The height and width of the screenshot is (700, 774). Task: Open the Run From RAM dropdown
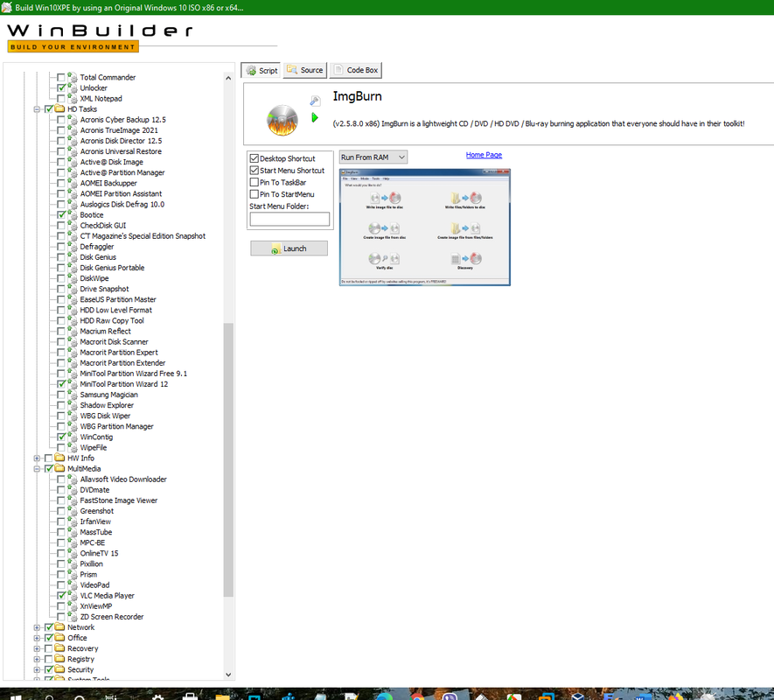[x=373, y=157]
